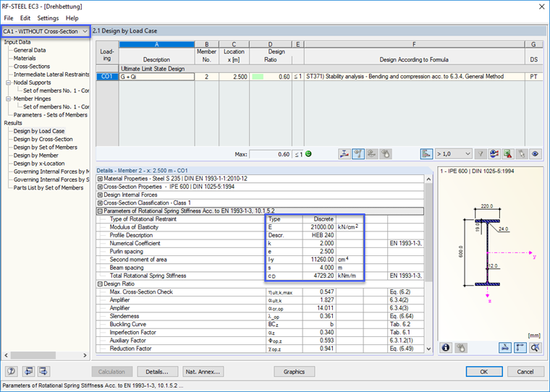Expand Design Internal Forces row
The width and height of the screenshot is (550, 392).
point(100,195)
